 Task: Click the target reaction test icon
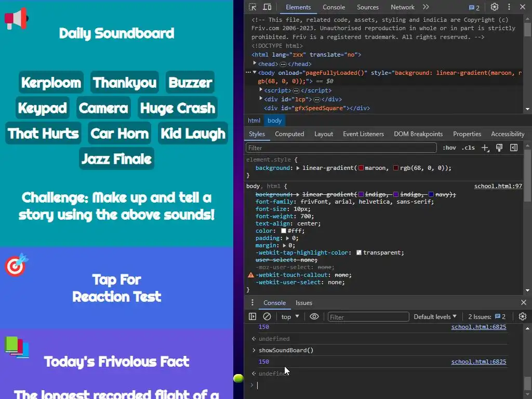click(16, 265)
